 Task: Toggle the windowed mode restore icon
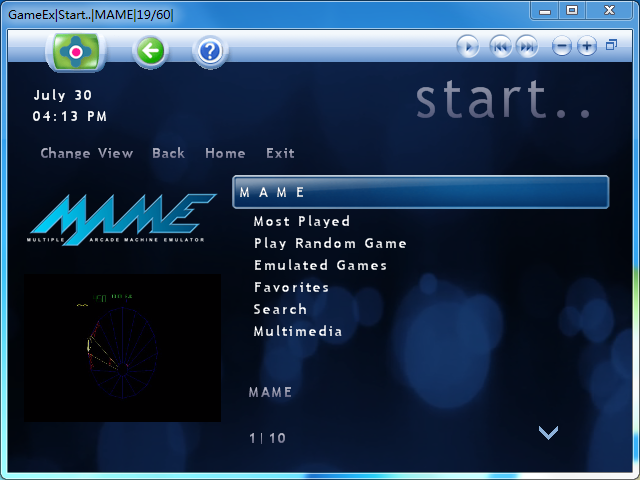click(x=611, y=44)
